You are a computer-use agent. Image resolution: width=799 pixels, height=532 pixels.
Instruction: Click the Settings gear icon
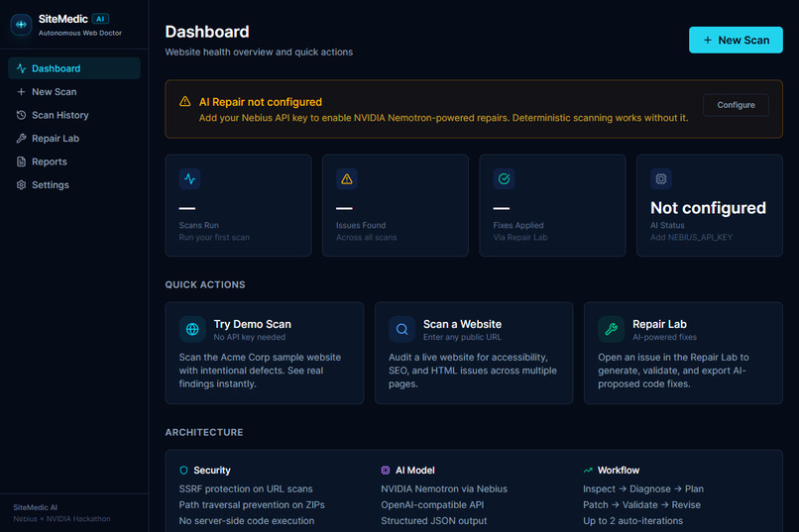21,185
